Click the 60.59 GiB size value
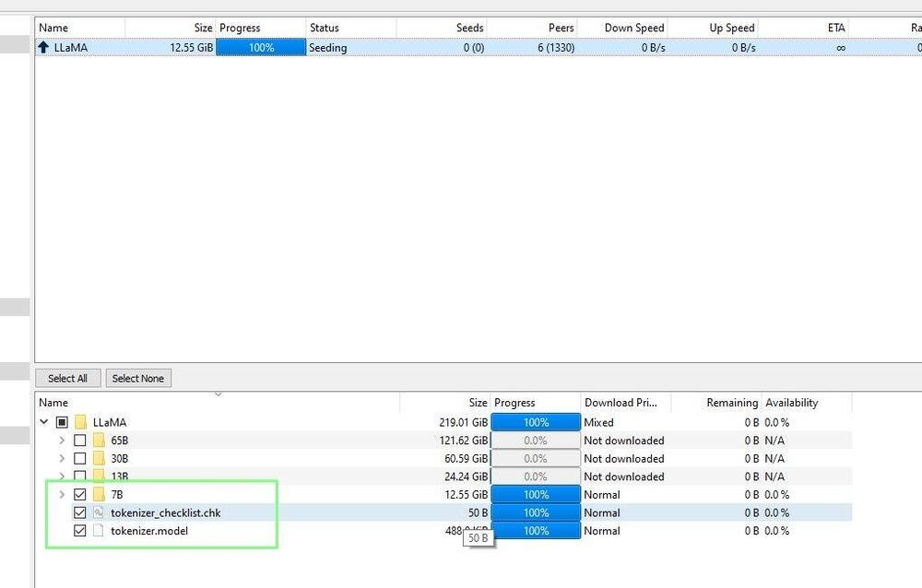The image size is (922, 588). point(467,459)
